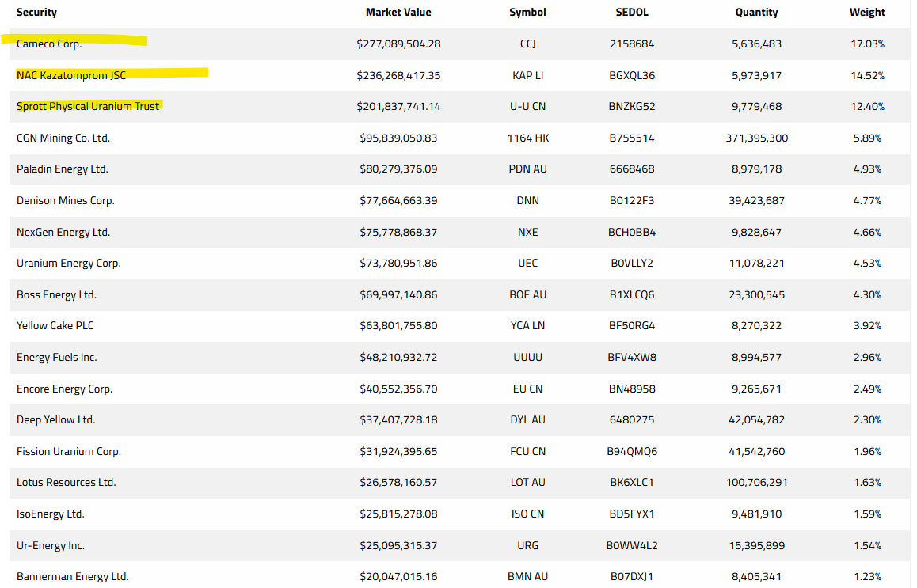
Task: Select Yellow Cake PLC name
Action: [55, 325]
